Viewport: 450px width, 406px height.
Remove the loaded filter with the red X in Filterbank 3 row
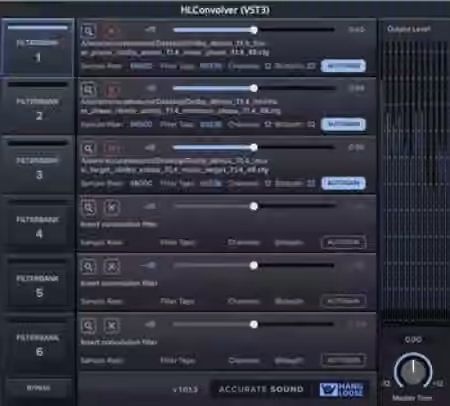[111, 148]
